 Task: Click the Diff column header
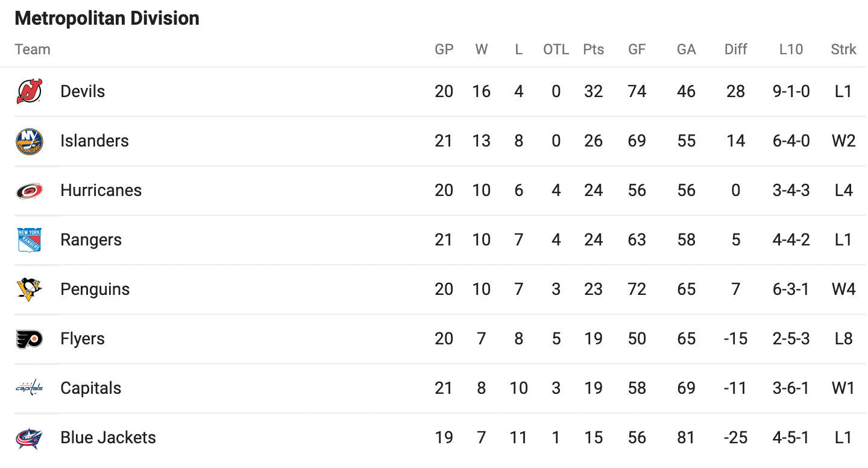[736, 49]
